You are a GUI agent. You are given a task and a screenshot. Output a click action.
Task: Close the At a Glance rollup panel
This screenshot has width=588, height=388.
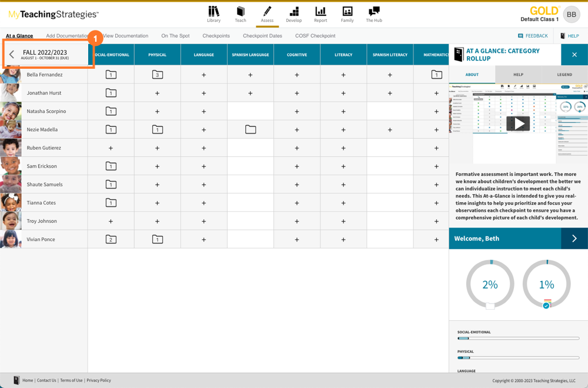[574, 55]
